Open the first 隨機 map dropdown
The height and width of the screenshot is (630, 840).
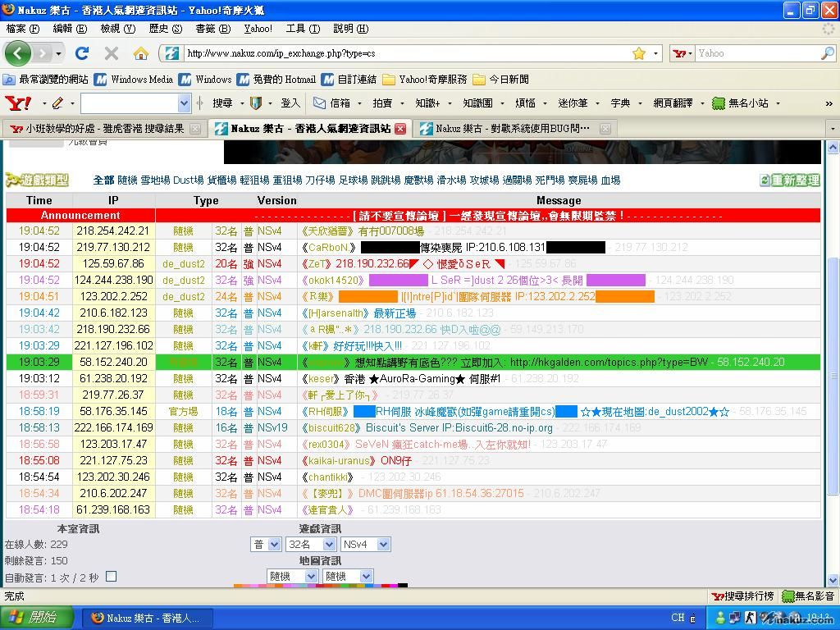(x=292, y=577)
